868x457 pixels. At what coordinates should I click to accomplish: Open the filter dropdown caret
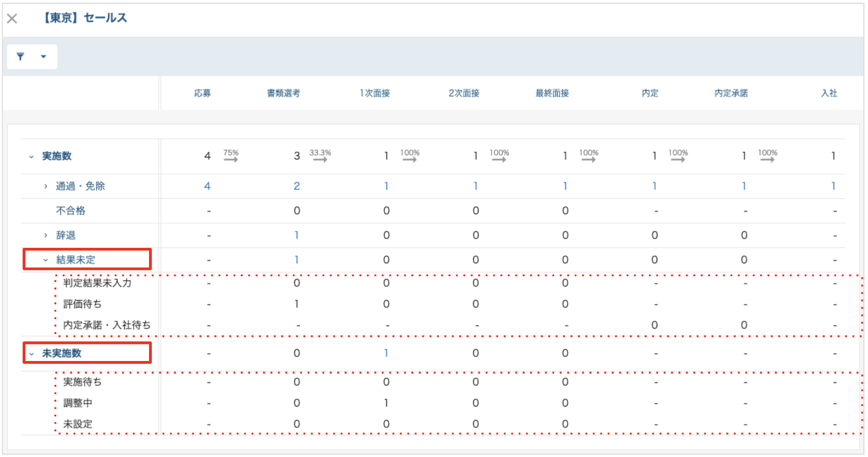coord(44,56)
